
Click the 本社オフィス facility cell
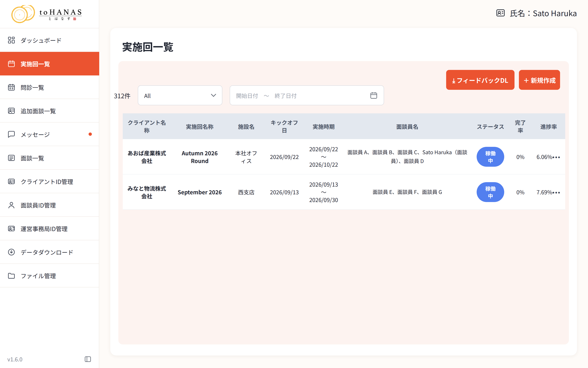coord(246,157)
